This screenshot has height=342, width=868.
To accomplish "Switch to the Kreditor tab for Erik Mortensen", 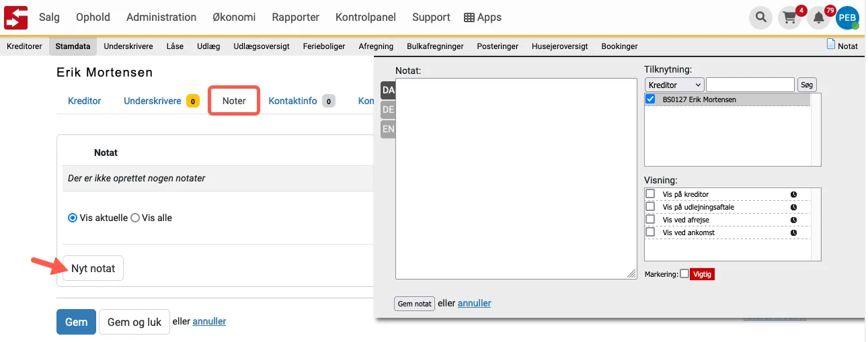I will coord(85,101).
